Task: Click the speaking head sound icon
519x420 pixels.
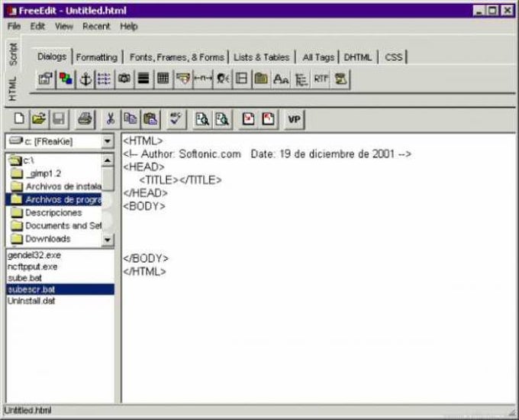Action: 222,79
